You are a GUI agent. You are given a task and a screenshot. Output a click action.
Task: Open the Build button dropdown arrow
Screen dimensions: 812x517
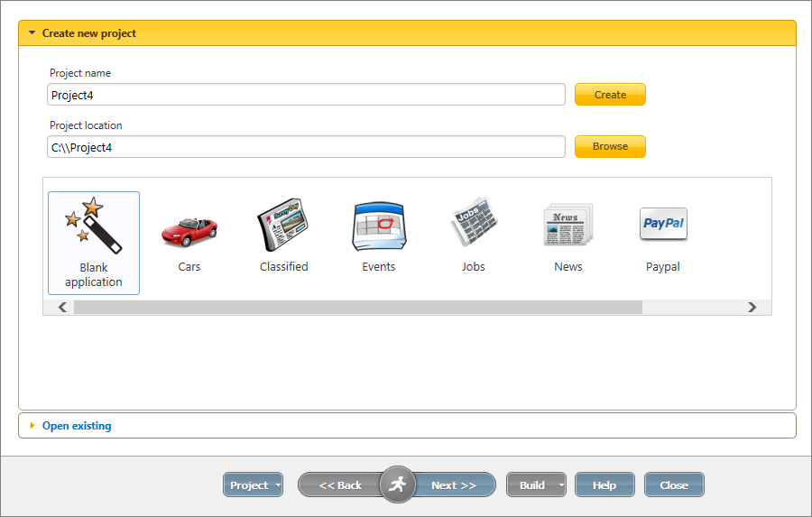(x=561, y=485)
